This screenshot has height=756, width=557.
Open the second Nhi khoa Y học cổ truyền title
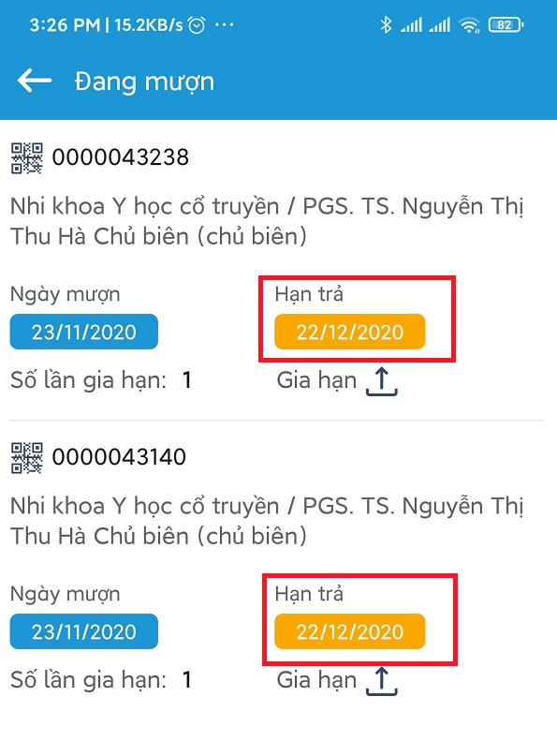(267, 521)
